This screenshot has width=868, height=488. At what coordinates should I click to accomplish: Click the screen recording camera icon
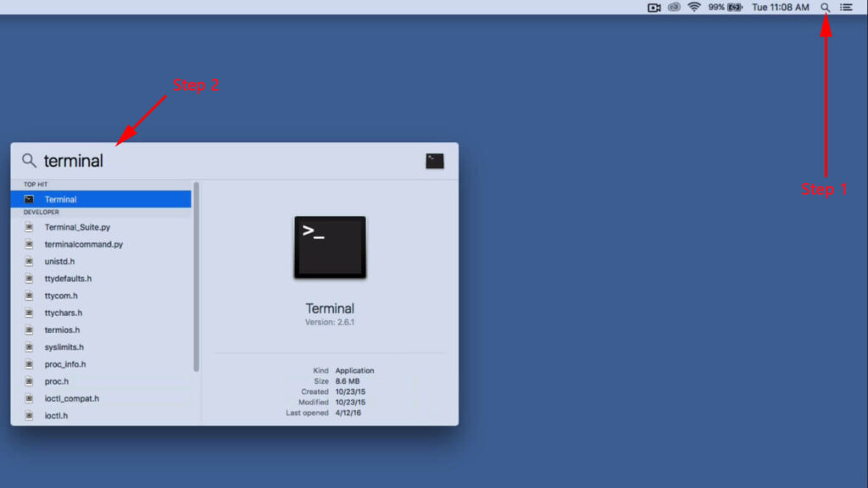(x=654, y=7)
